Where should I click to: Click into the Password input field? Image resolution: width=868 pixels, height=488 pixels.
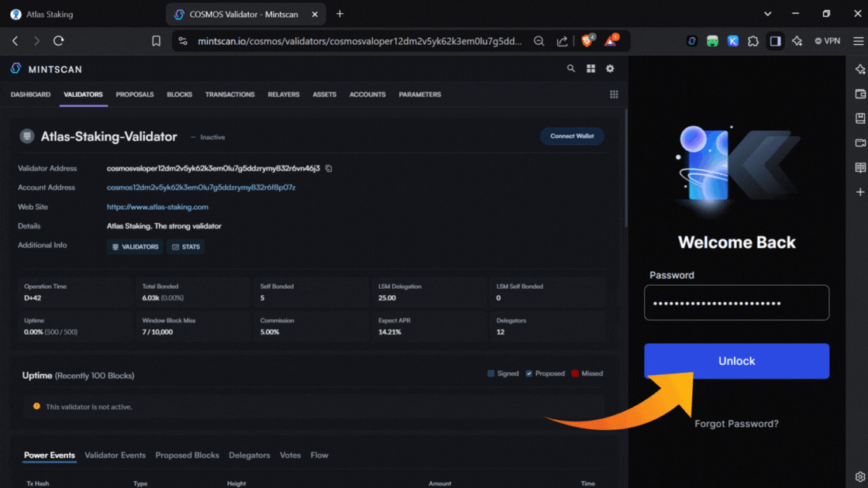point(736,303)
